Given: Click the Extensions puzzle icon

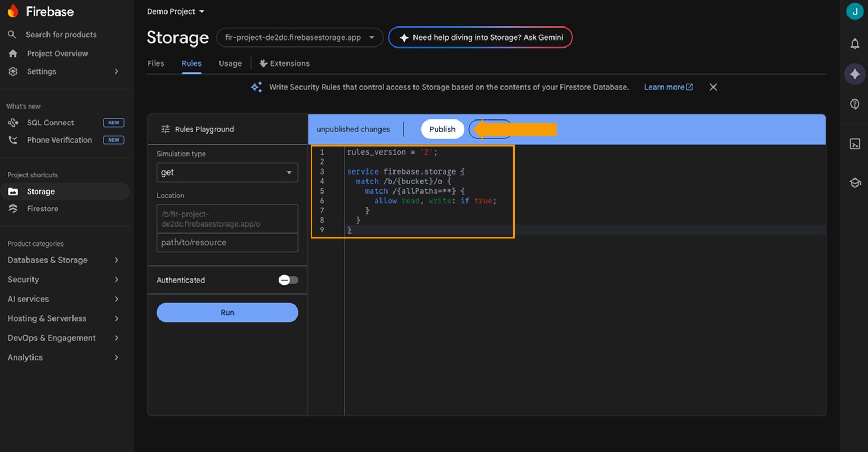Looking at the screenshot, I should point(263,63).
